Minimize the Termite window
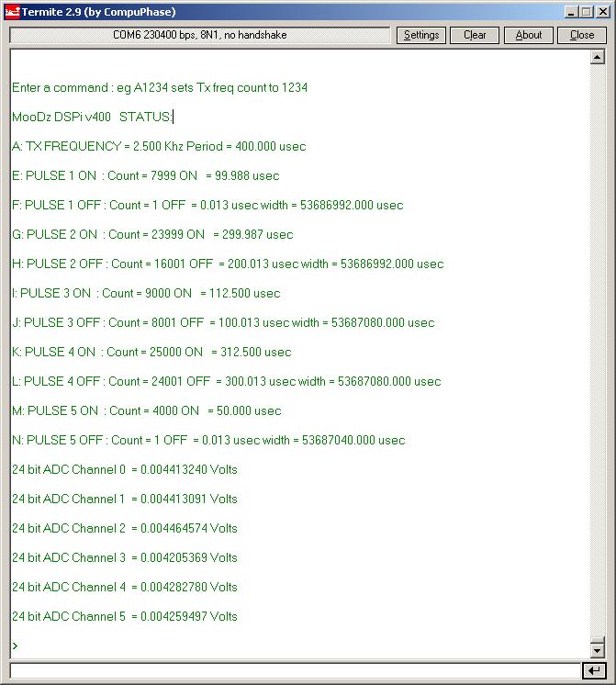The height and width of the screenshot is (685, 616). coord(571,12)
